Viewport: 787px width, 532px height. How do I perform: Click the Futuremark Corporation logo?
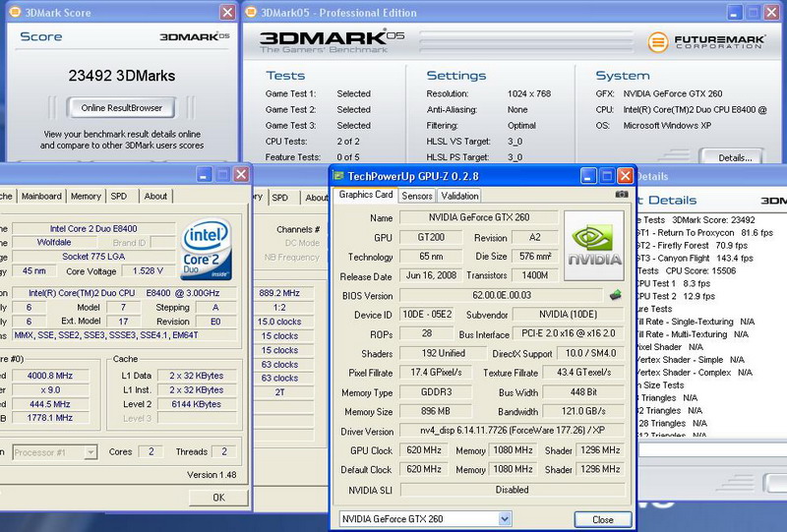[706, 41]
